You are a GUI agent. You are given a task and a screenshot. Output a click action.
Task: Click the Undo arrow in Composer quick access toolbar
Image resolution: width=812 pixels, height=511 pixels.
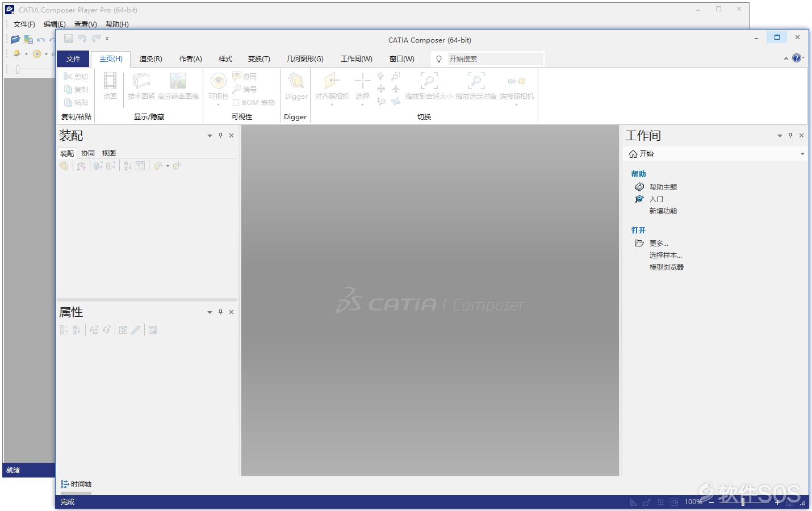(82, 39)
